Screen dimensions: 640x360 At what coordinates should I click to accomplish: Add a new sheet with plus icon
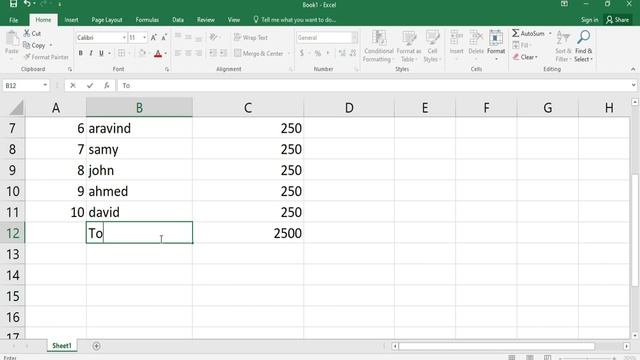[96, 346]
